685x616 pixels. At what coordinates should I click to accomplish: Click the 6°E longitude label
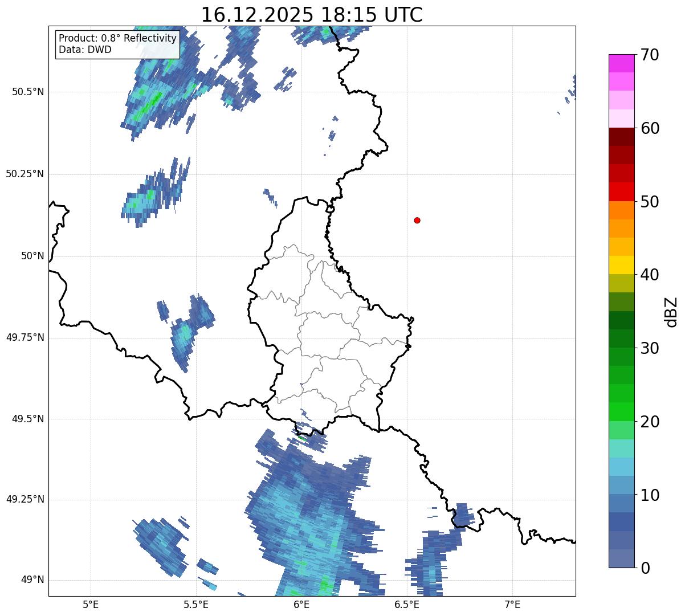point(301,604)
